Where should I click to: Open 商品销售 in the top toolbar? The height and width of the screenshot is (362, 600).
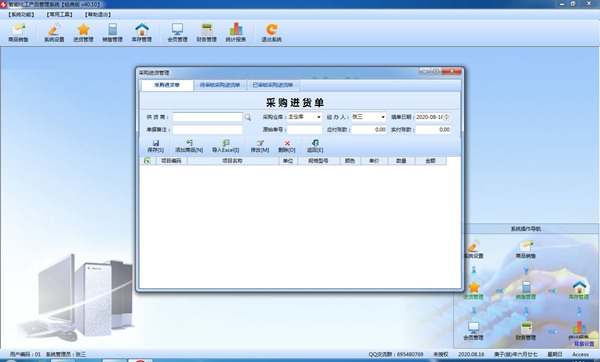[18, 33]
